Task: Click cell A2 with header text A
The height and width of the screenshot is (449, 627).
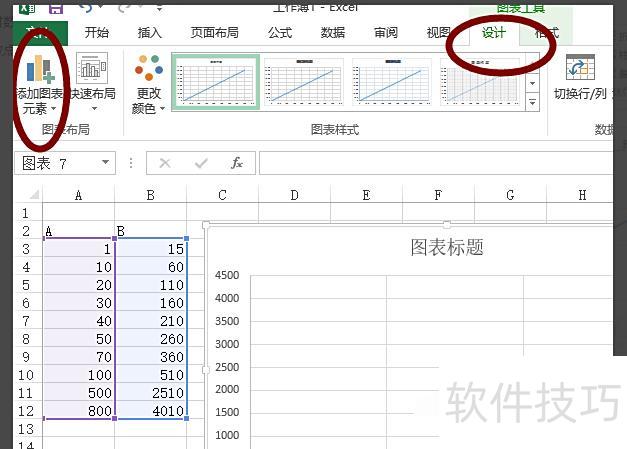Action: (x=78, y=231)
